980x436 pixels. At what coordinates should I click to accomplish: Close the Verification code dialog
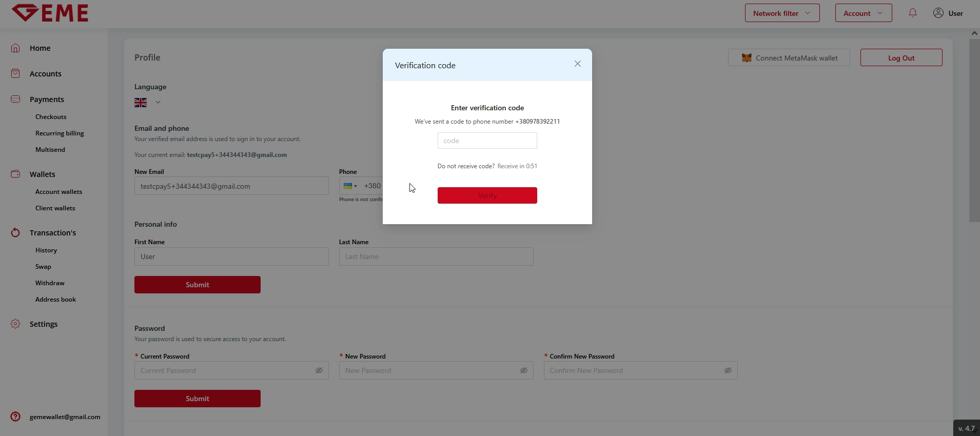click(x=577, y=64)
